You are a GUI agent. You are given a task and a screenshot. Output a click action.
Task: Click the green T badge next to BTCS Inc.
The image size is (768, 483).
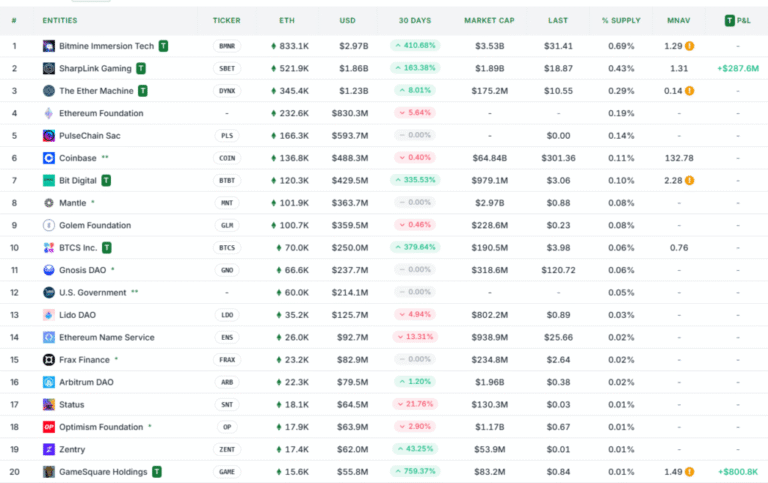point(107,247)
